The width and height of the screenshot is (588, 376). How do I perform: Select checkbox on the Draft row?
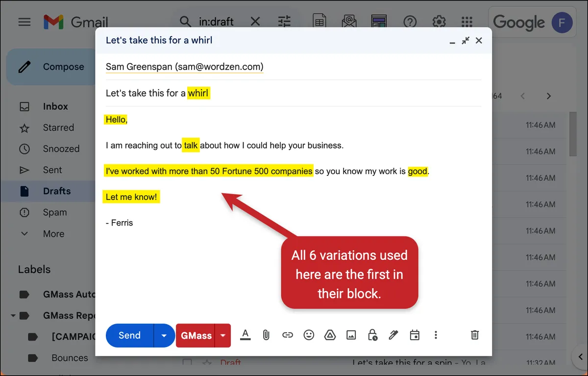(x=187, y=363)
